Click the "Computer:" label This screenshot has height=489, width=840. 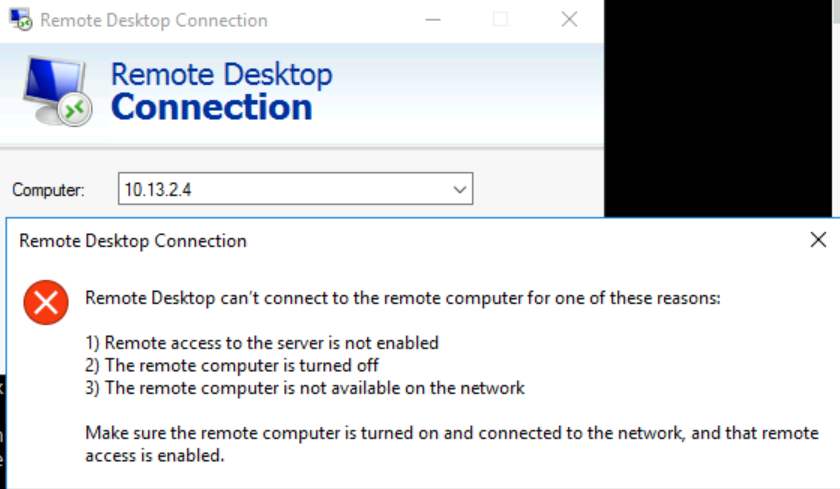pyautogui.click(x=48, y=189)
